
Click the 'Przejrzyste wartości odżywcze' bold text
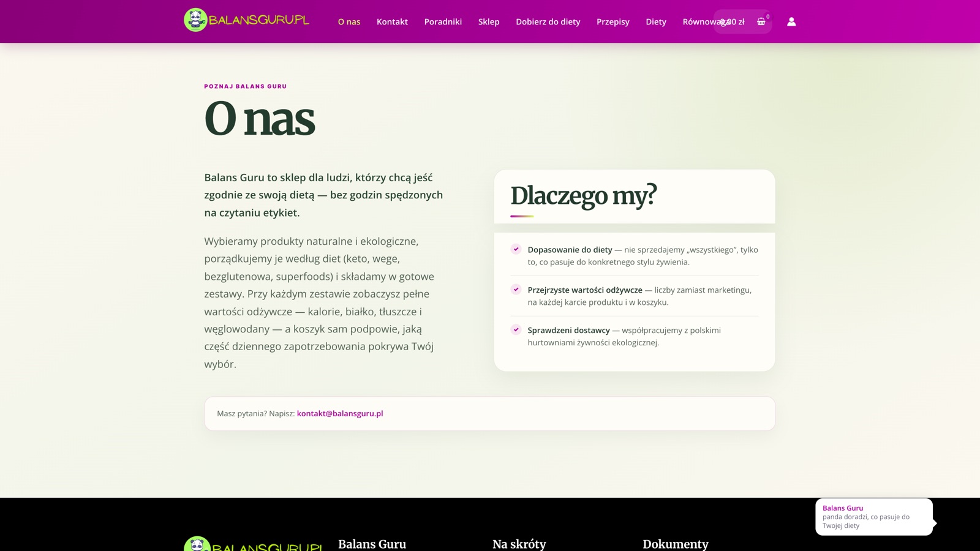585,290
